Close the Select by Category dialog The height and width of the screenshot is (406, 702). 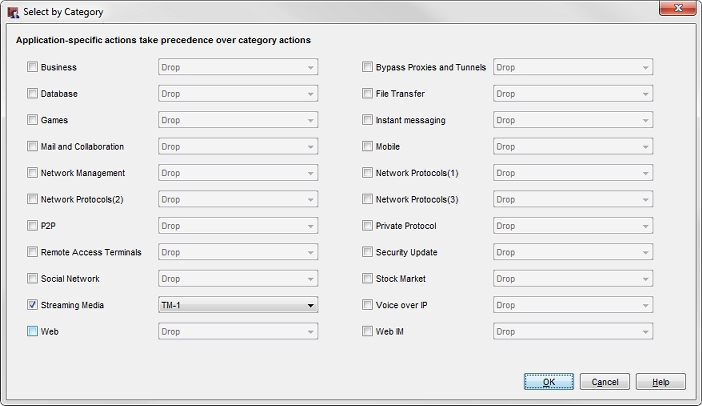[x=676, y=11]
